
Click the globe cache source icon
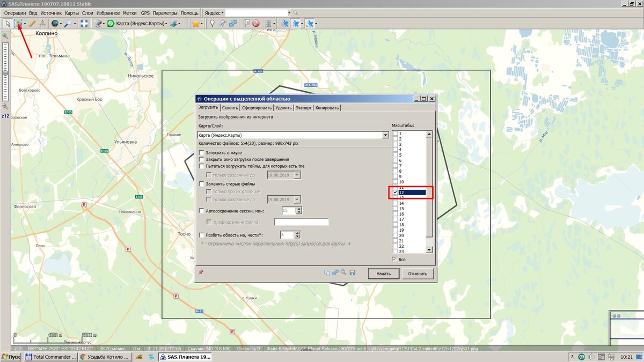pos(55,24)
